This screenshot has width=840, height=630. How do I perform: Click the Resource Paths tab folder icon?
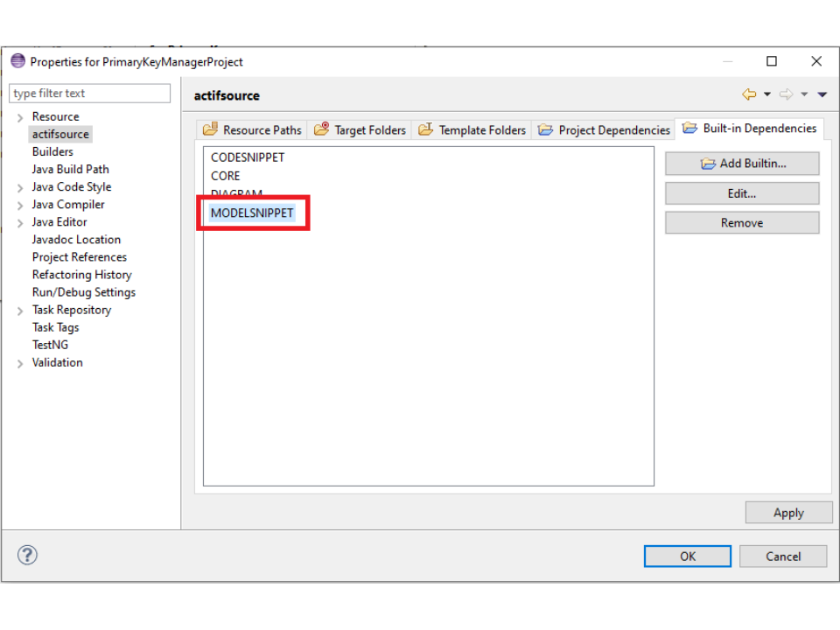(x=210, y=129)
